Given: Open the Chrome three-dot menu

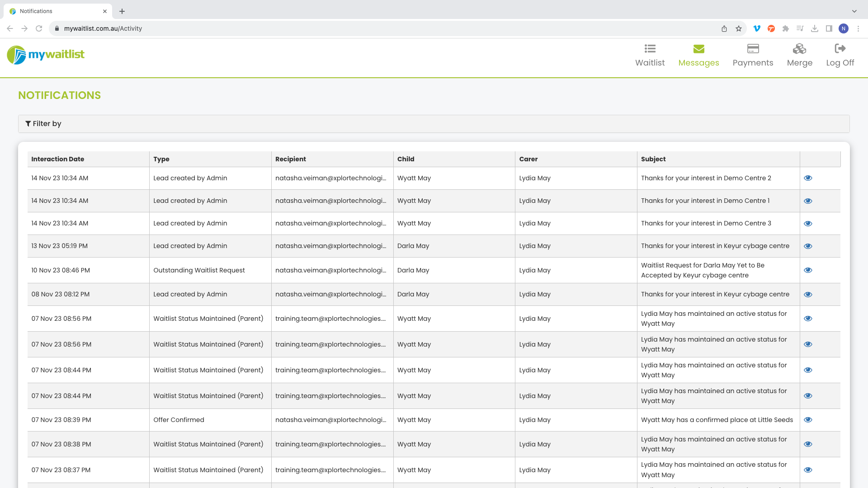Looking at the screenshot, I should pos(858,28).
